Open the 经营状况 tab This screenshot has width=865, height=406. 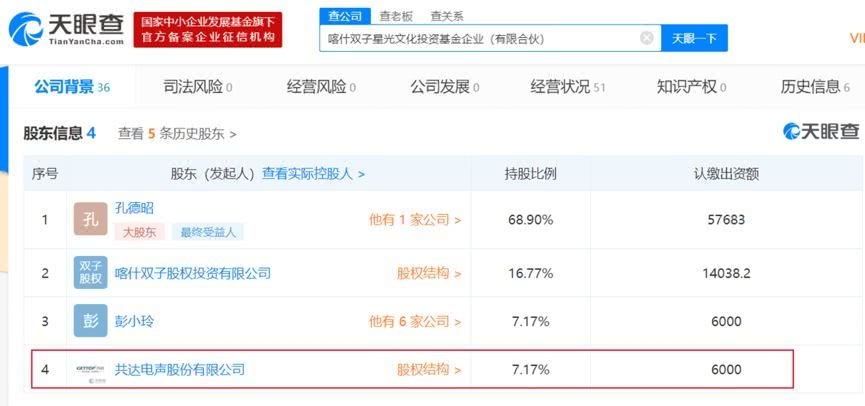[567, 87]
